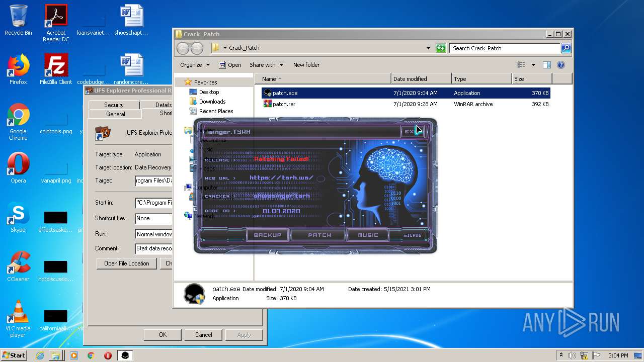Toggle the preview pane icon
Screen dimensions: 644x362
547,65
